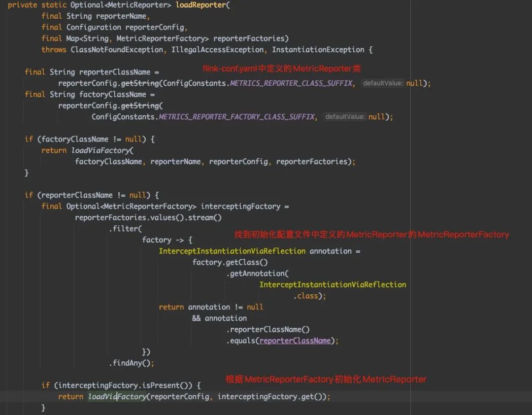This screenshot has width=532, height=415.
Task: Click loadViaFactory call under factoryClassName null check
Action: click(x=100, y=151)
